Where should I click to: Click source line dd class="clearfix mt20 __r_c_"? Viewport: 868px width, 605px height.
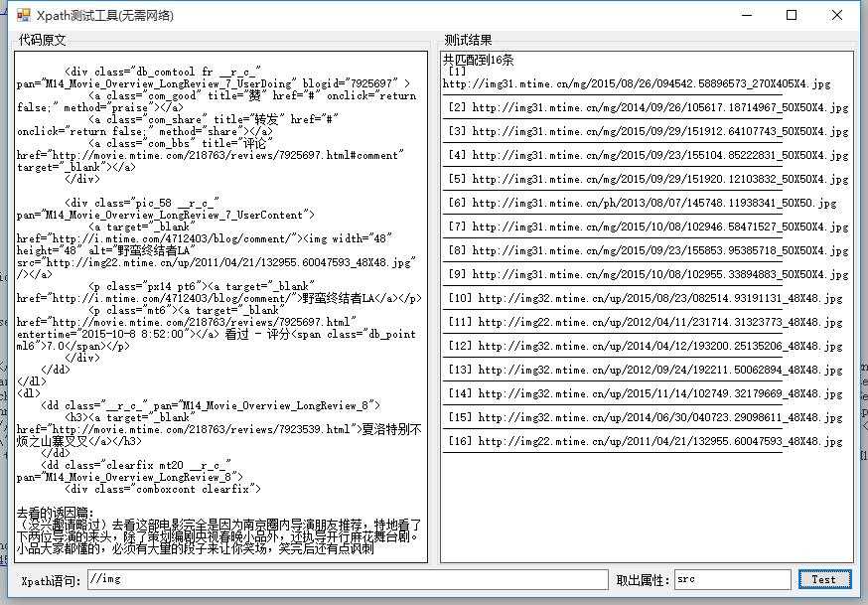click(136, 464)
